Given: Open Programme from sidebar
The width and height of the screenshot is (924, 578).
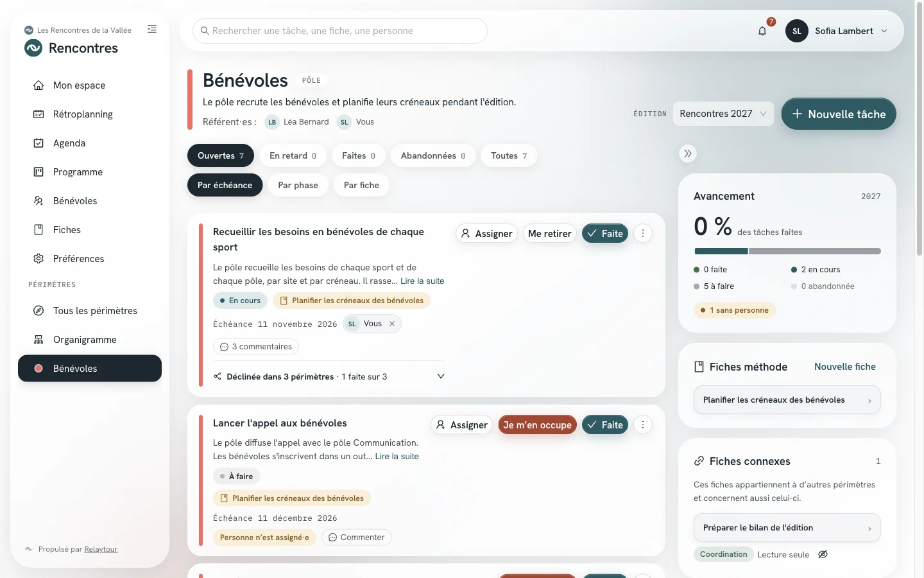Looking at the screenshot, I should [90, 172].
